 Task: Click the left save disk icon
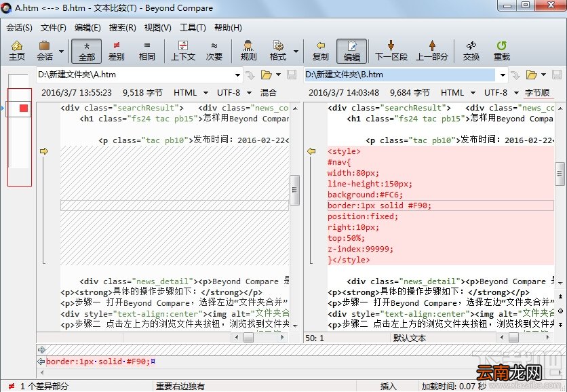292,75
